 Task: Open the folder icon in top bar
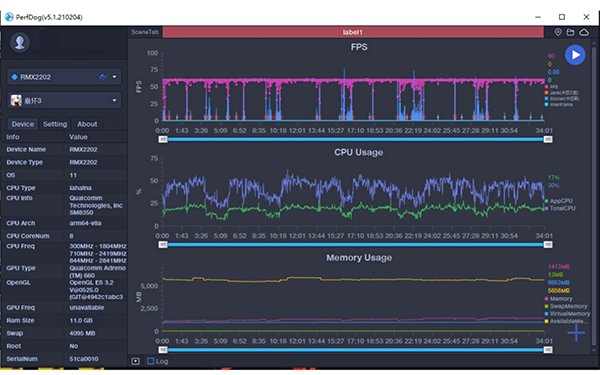570,32
